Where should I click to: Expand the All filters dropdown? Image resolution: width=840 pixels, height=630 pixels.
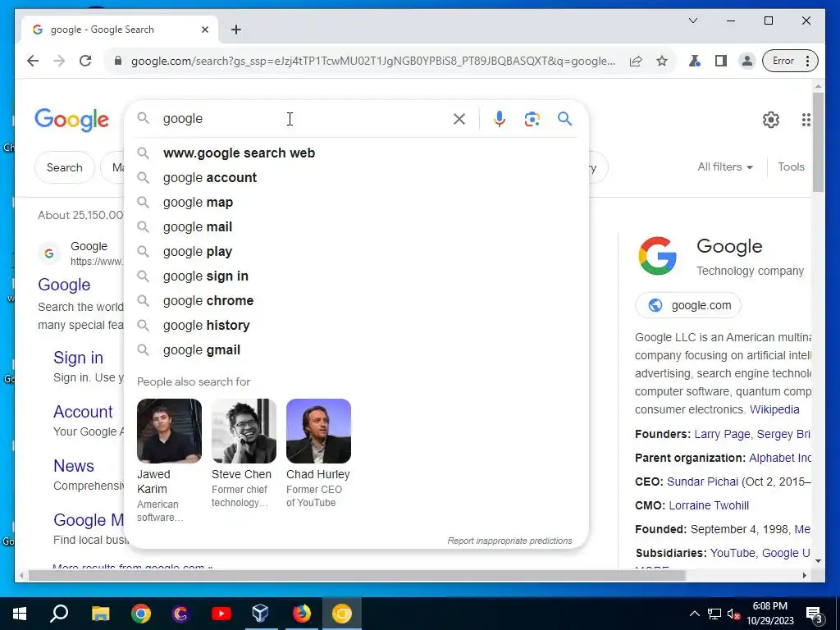pos(725,167)
